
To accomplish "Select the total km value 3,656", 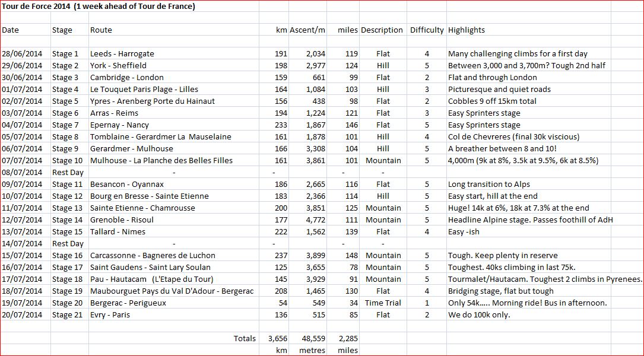I will [x=278, y=339].
